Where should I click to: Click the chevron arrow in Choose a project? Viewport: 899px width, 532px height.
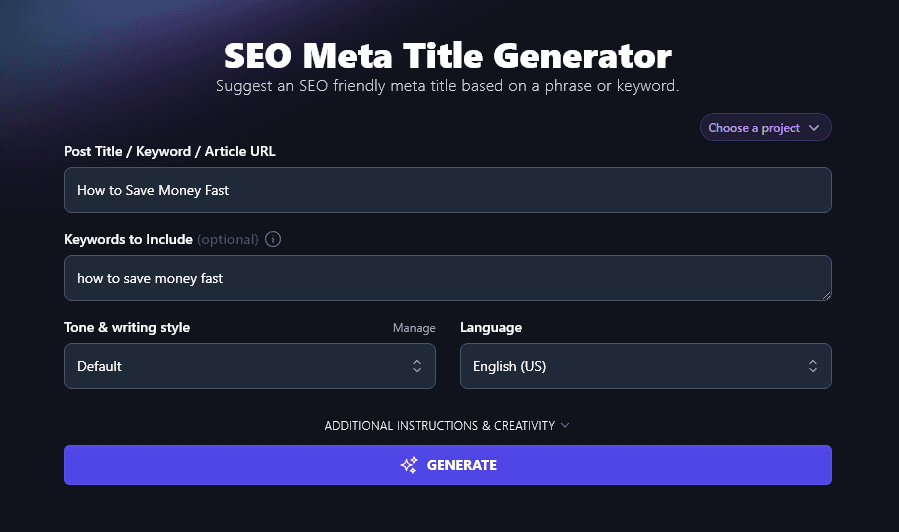click(814, 128)
